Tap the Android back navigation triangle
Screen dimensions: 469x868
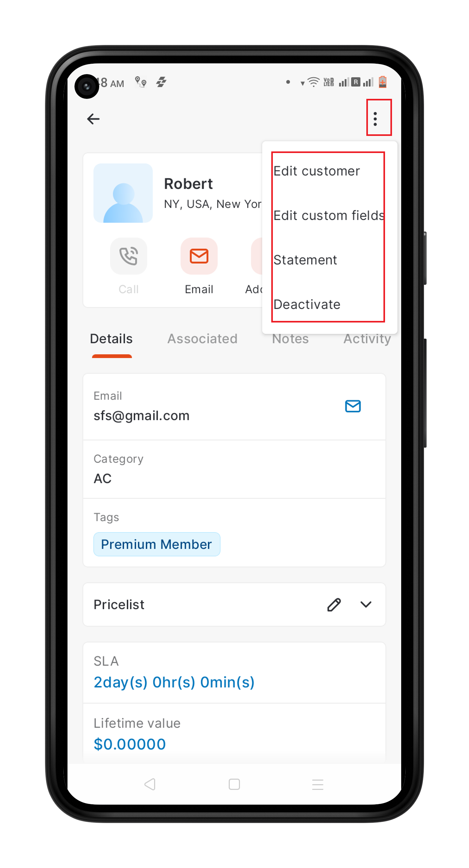pos(150,784)
